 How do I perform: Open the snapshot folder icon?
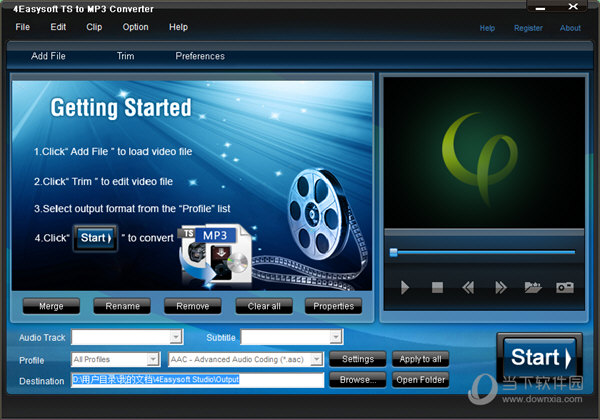(533, 287)
